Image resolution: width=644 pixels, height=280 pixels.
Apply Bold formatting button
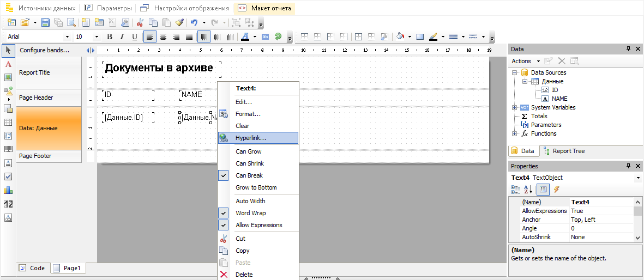pos(110,36)
